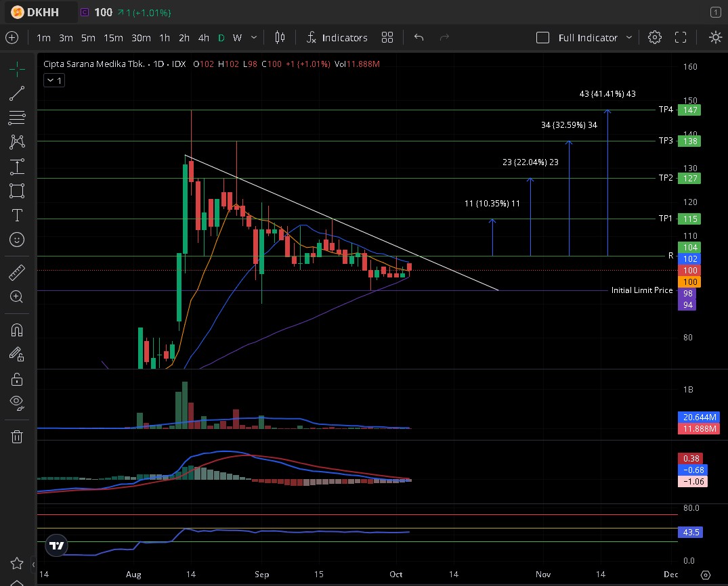This screenshot has width=728, height=586.
Task: Click the undo arrow
Action: 419,38
